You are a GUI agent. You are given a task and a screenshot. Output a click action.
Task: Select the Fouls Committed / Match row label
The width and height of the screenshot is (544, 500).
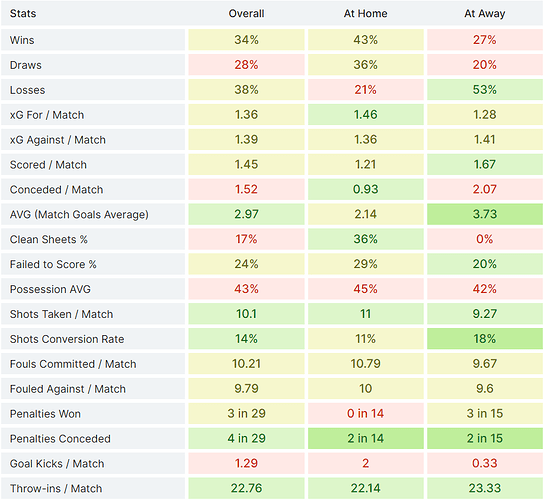point(73,364)
